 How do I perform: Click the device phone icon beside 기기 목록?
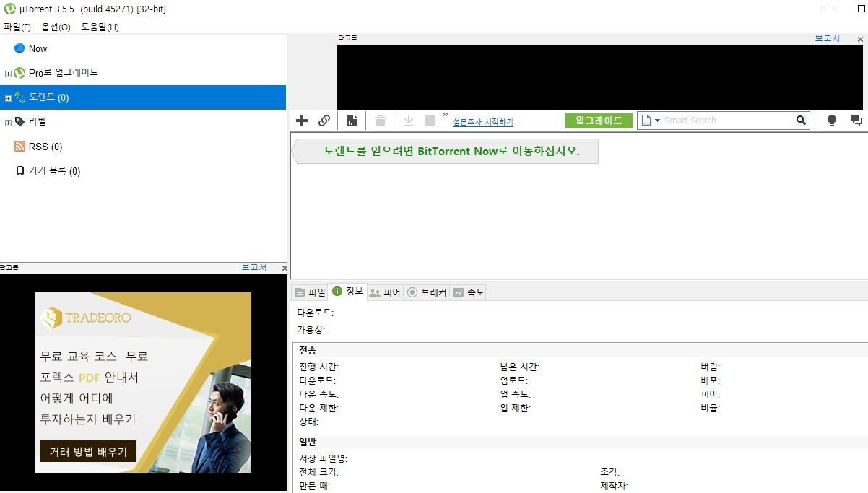[19, 171]
